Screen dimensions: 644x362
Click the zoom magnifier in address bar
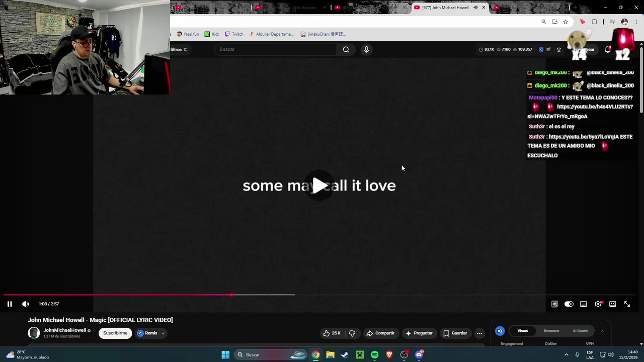(544, 22)
